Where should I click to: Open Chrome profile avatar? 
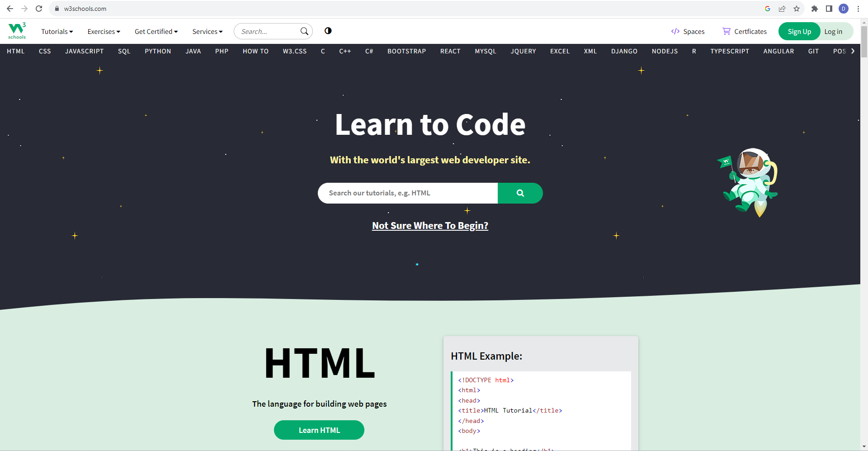[844, 9]
